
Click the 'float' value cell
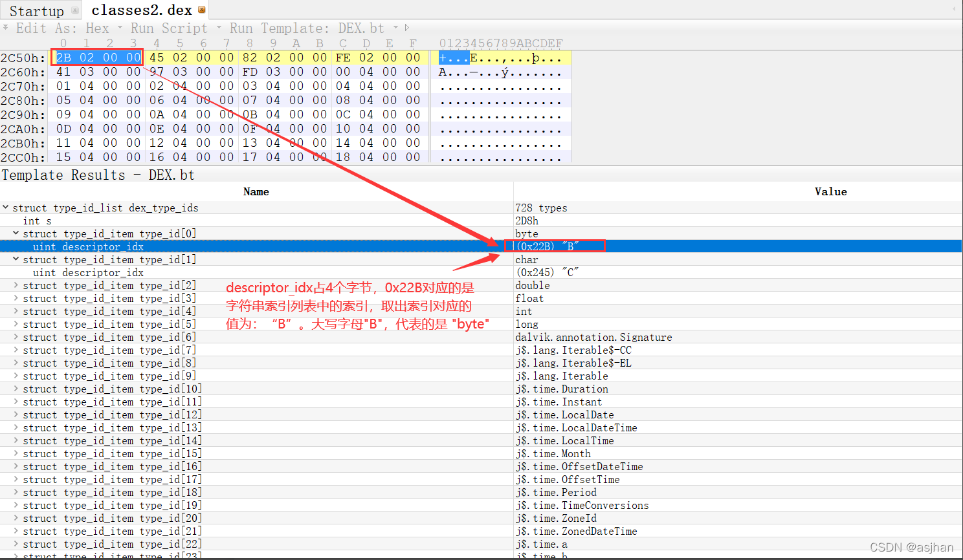tap(529, 298)
